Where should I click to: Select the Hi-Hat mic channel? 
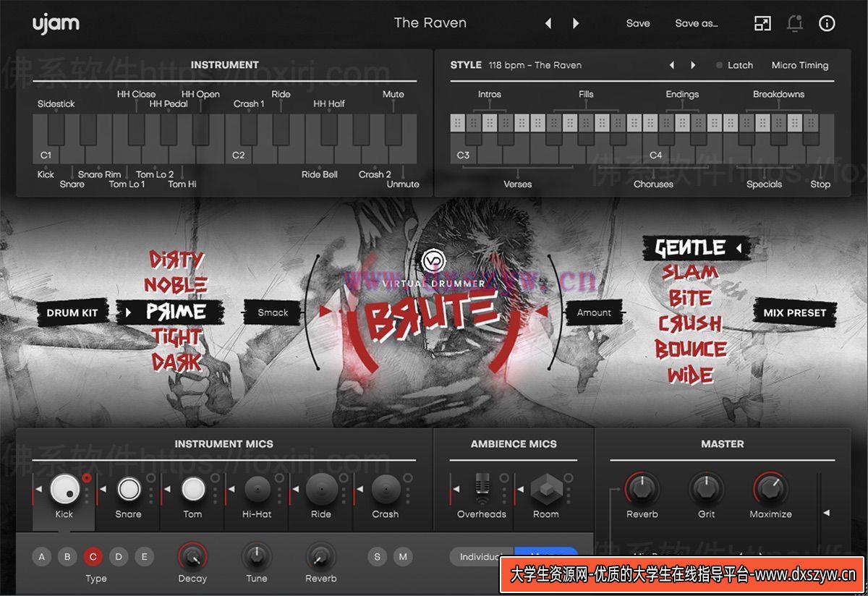(258, 490)
